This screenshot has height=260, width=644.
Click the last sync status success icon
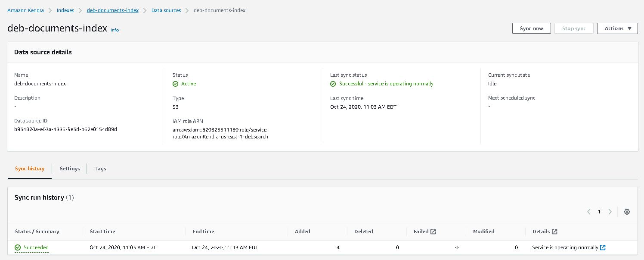coord(333,84)
